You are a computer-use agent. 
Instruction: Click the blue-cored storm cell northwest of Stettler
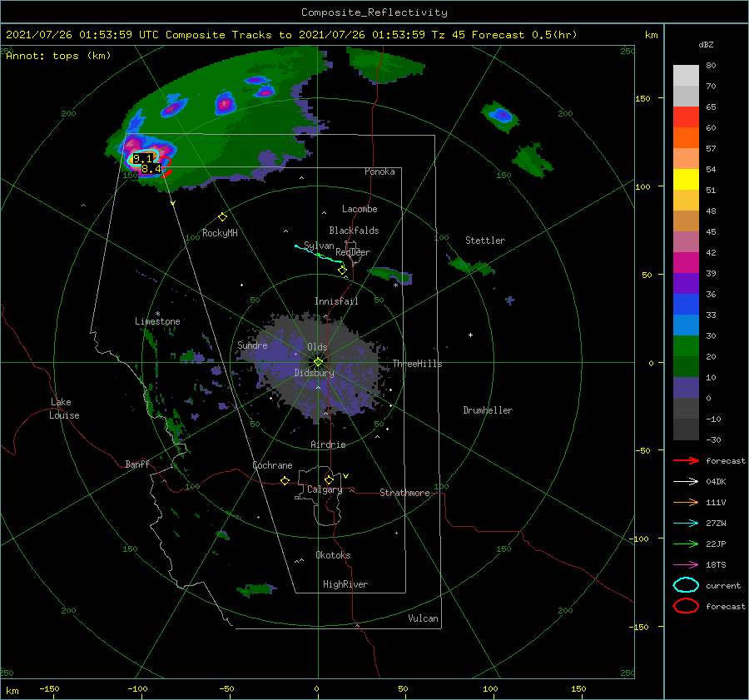[x=500, y=116]
